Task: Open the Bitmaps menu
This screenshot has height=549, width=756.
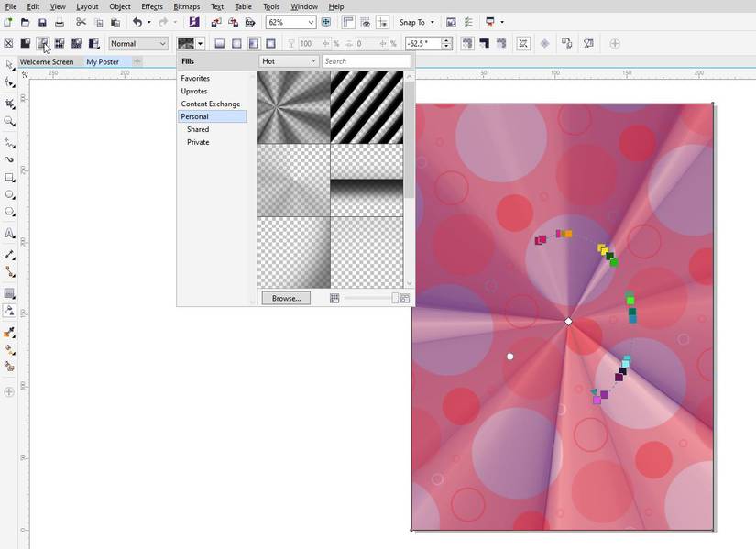Action: pos(186,6)
